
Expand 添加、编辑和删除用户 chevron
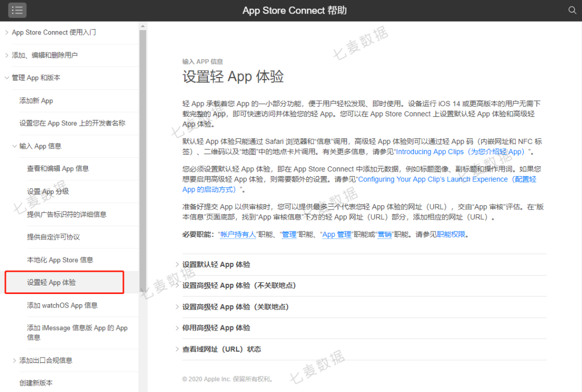coord(6,55)
